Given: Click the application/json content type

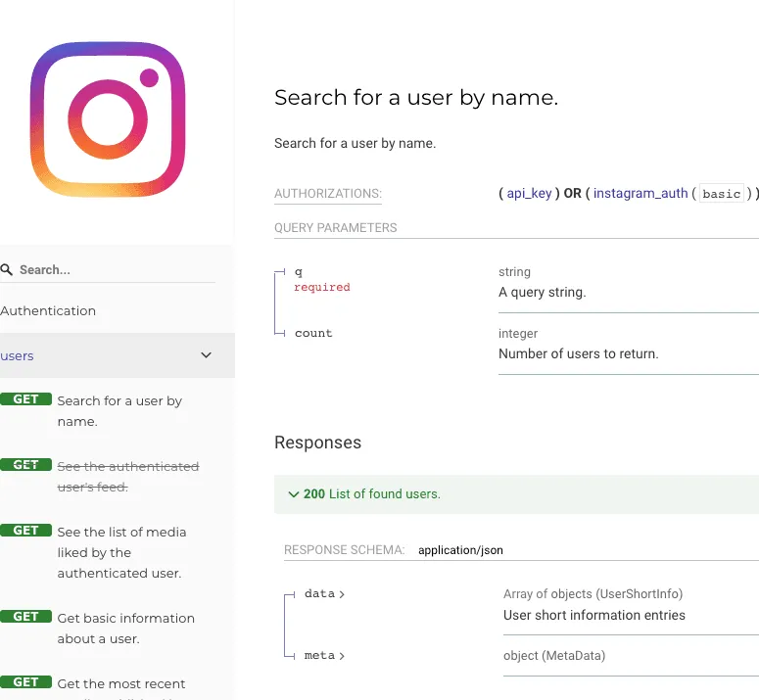Looking at the screenshot, I should coord(460,550).
